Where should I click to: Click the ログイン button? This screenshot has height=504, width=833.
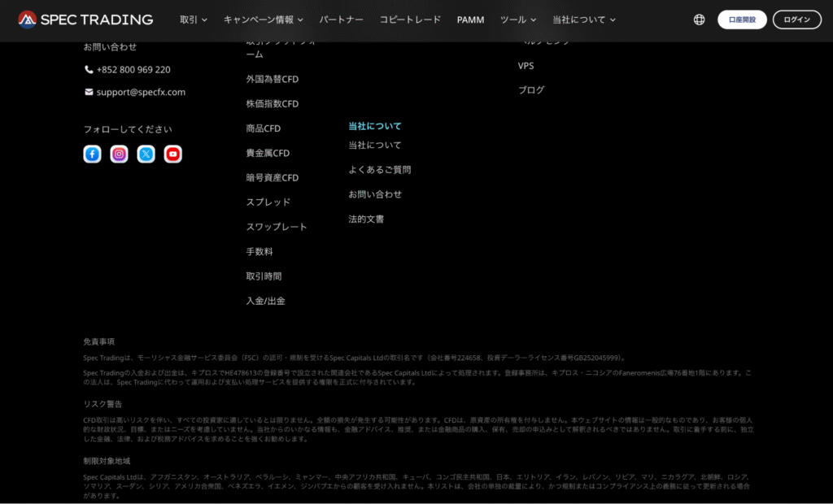pos(797,20)
